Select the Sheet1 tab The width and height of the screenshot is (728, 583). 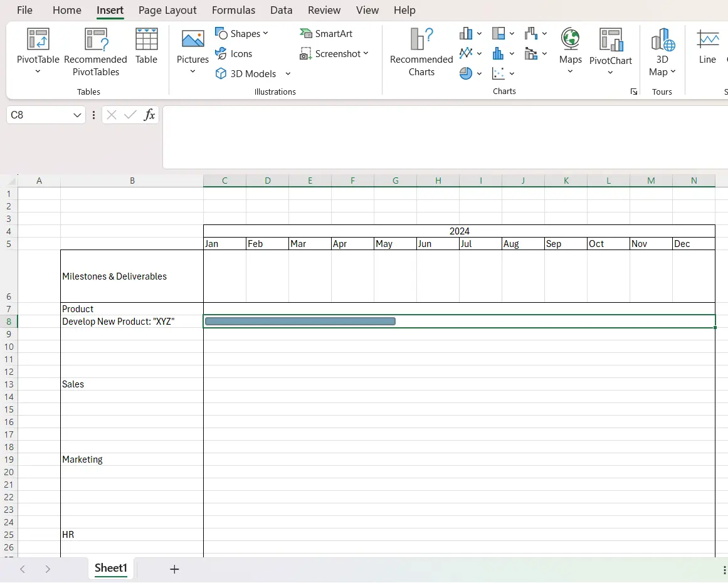point(111,569)
